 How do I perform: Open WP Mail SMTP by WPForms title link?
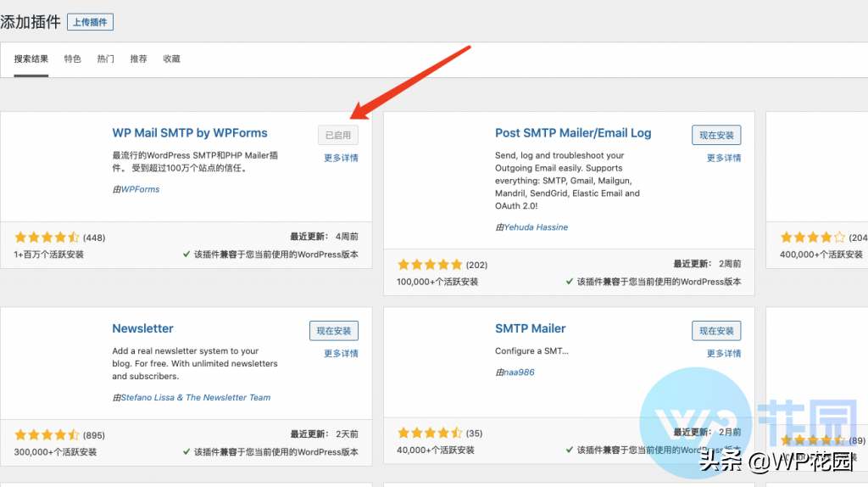190,133
